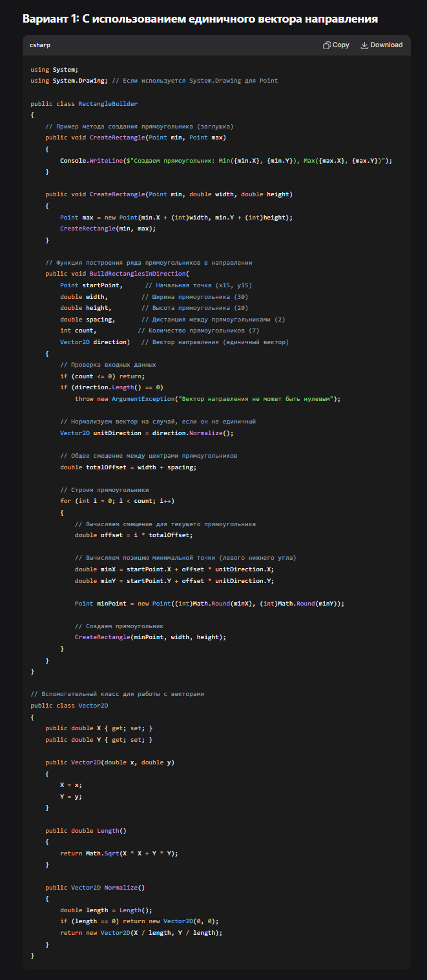Click the "Vector2D direction" parameter

click(x=95, y=342)
